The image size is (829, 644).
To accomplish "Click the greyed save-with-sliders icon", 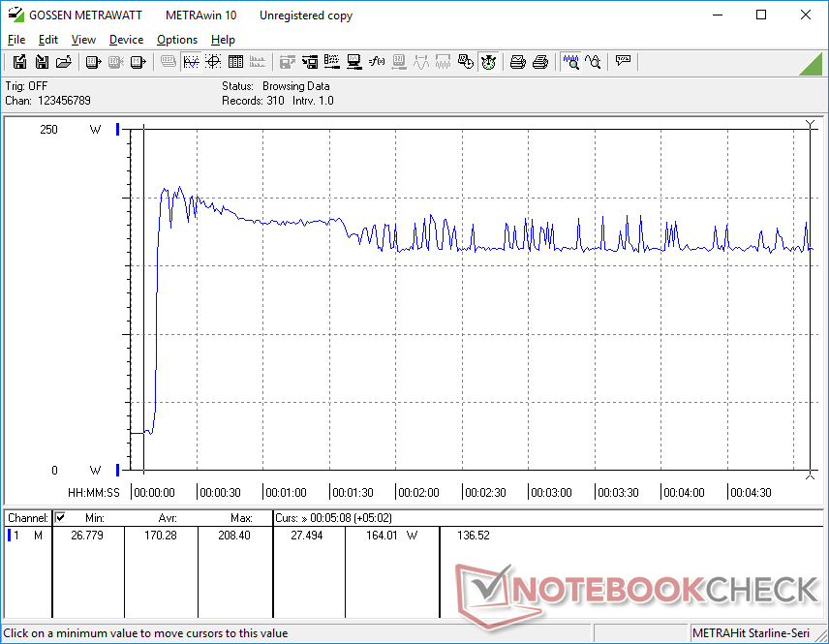I will 287,62.
